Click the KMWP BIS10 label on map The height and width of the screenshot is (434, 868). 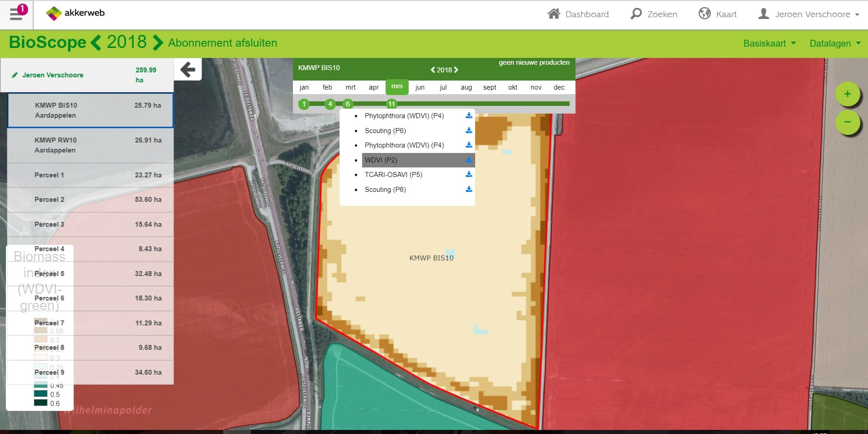coord(431,258)
